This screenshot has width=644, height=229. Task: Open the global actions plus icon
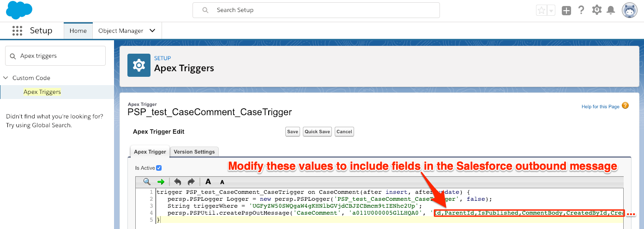[566, 10]
